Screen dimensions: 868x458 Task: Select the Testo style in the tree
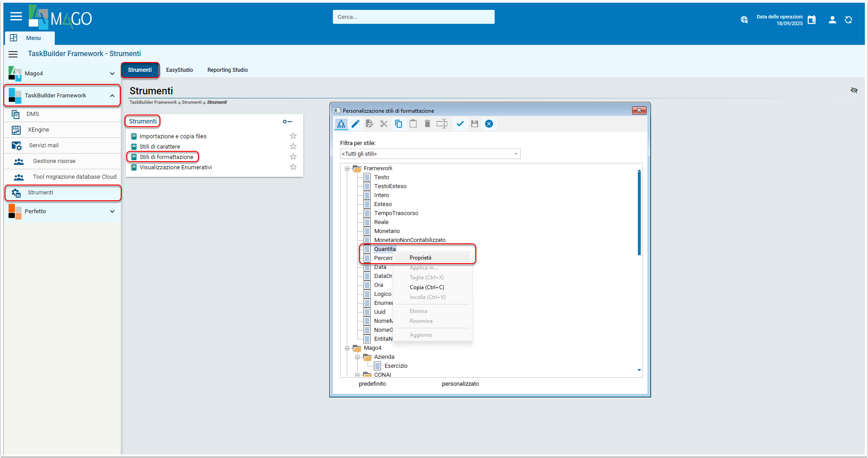coord(381,177)
